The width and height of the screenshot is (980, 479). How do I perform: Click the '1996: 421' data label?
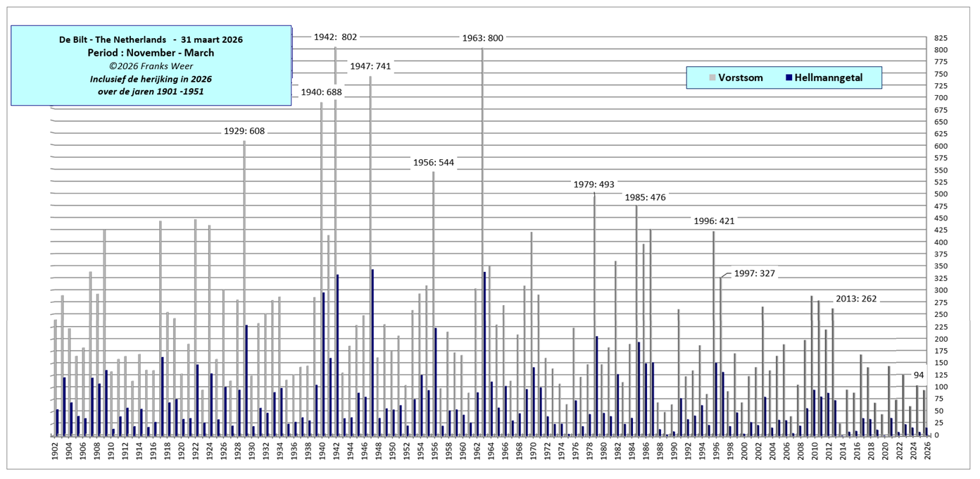point(714,220)
